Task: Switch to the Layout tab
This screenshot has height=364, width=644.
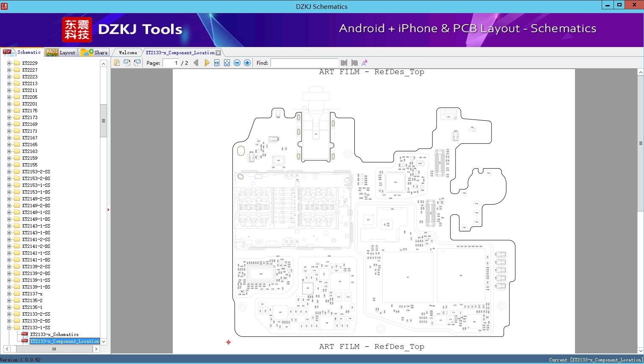Action: (61, 53)
